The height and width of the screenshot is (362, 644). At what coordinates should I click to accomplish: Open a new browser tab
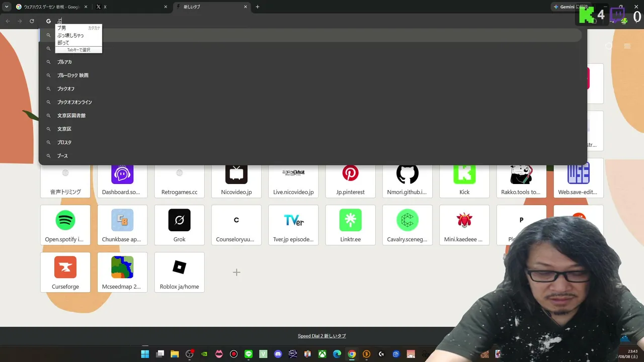(258, 7)
